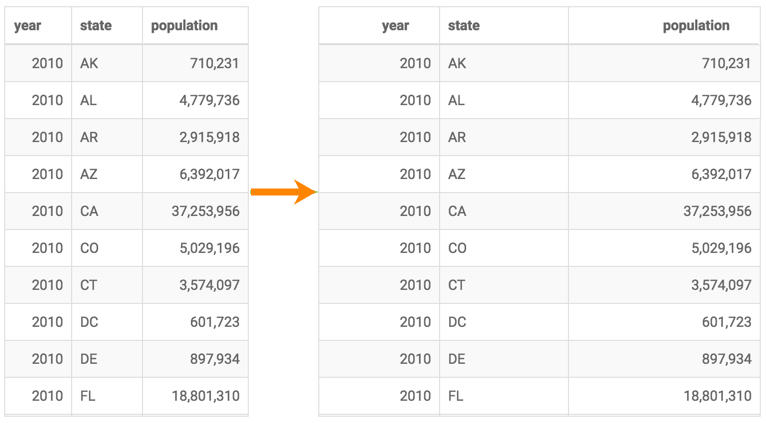This screenshot has height=423, width=766.
Task: Select 4,779,736 population cell in left table
Action: pyautogui.click(x=204, y=100)
